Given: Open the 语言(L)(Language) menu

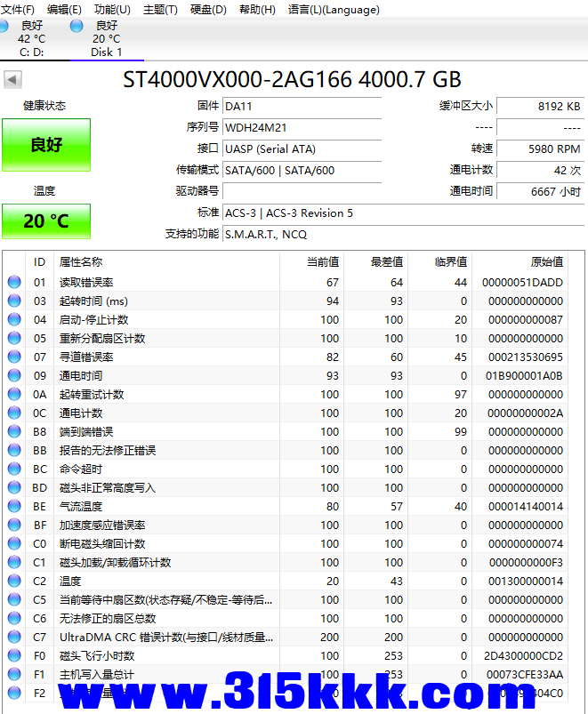Looking at the screenshot, I should point(334,10).
